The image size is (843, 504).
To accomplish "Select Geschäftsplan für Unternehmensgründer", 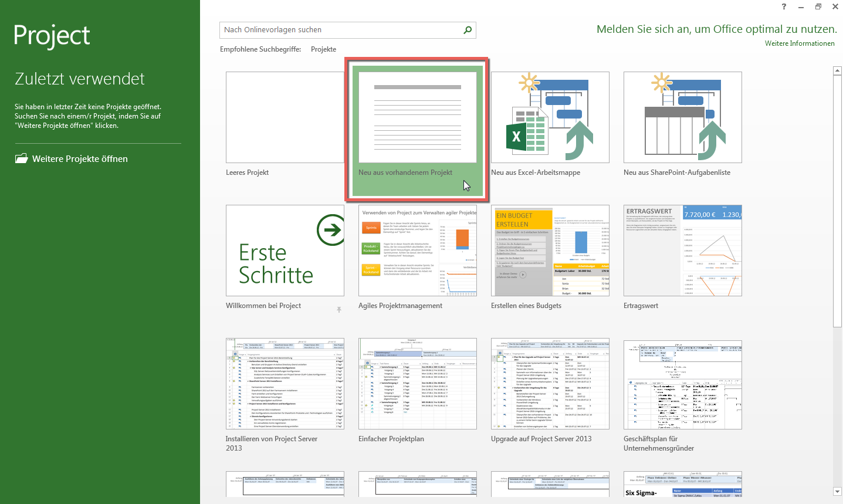I will click(682, 384).
